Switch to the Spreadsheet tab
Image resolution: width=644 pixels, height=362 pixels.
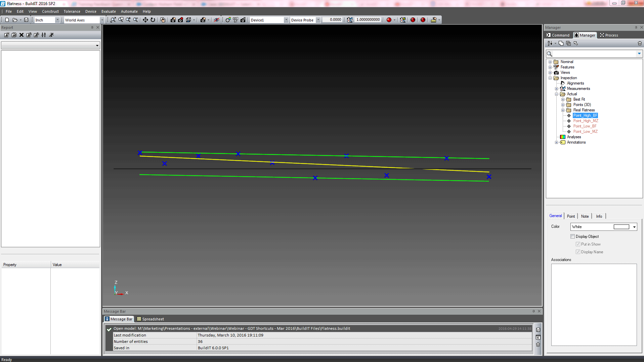pyautogui.click(x=151, y=319)
